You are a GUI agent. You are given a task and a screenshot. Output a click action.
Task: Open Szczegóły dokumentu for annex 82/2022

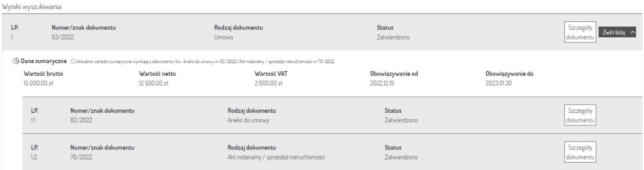coord(579,115)
